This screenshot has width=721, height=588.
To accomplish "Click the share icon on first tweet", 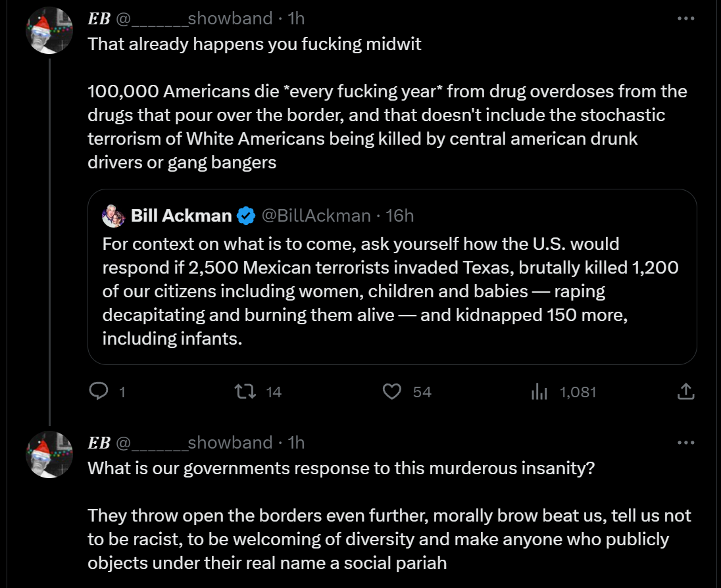I will coord(685,392).
